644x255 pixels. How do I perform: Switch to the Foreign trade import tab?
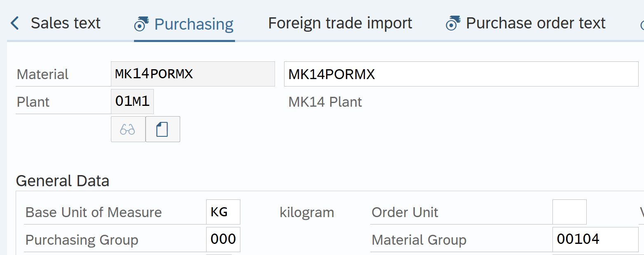[x=340, y=23]
